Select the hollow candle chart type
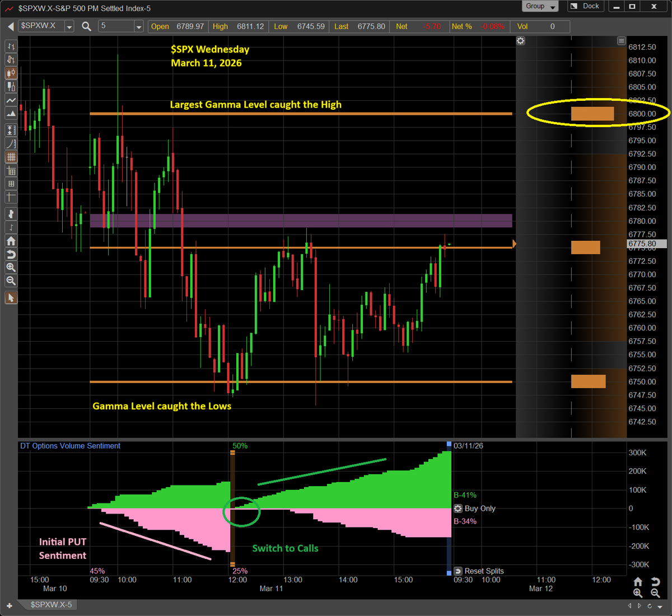Image resolution: width=672 pixels, height=616 pixels. click(x=11, y=86)
